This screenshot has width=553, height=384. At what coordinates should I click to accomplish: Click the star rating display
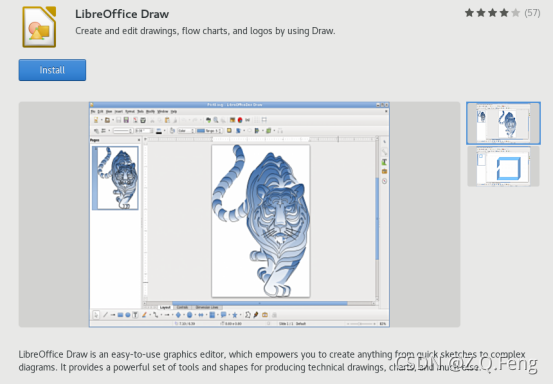click(x=492, y=13)
